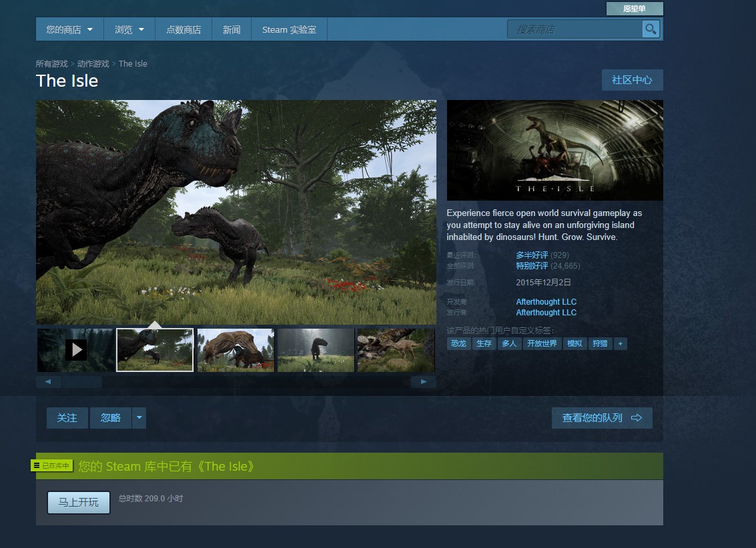
Task: Click the 2015年12月2日 release date text
Action: click(543, 282)
